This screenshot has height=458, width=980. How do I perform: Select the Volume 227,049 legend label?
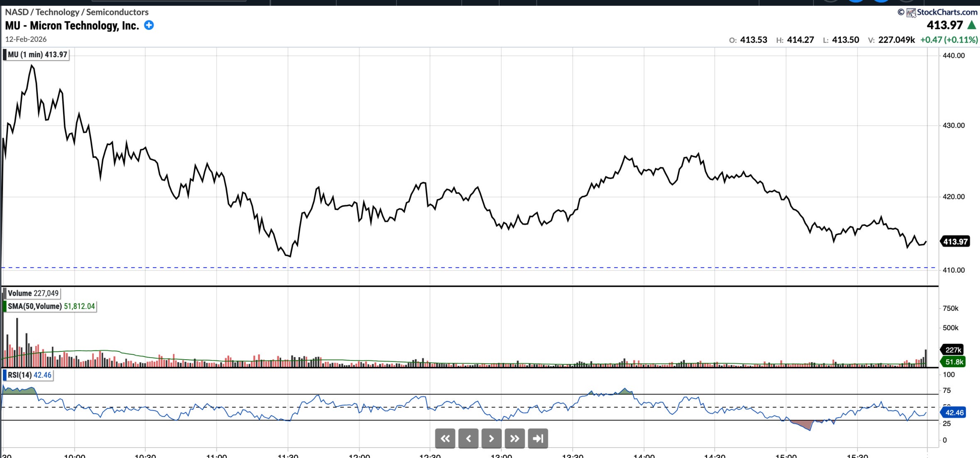pyautogui.click(x=32, y=293)
